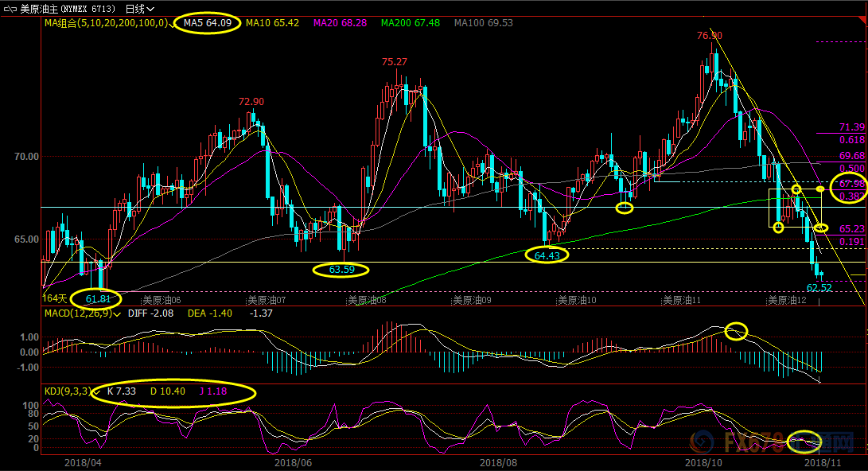This screenshot has height=471, width=868.
Task: Click the 2018/08 date axis label
Action: point(498,463)
